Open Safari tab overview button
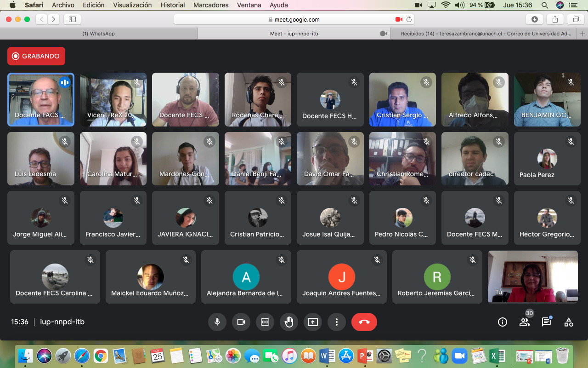Screen dimensions: 588x368 pyautogui.click(x=575, y=19)
